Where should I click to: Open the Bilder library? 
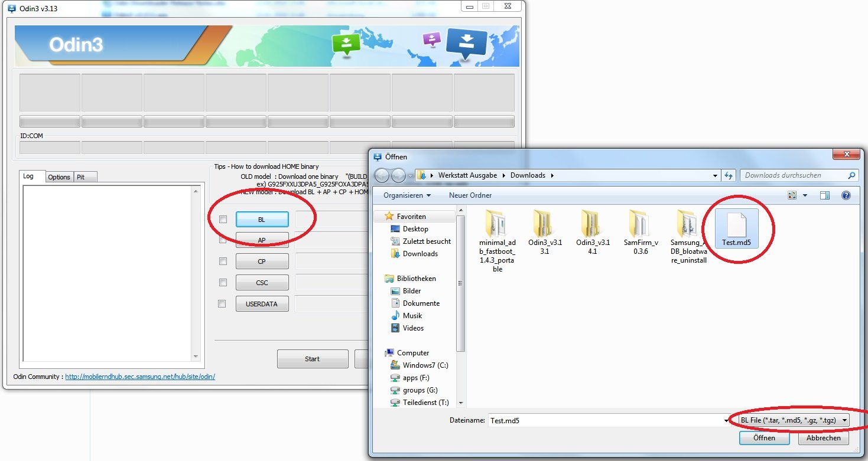[x=412, y=291]
